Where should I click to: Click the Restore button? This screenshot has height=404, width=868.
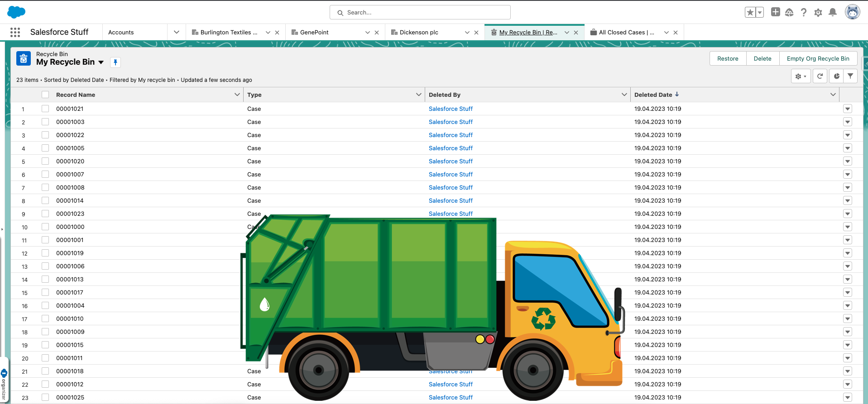pos(728,58)
